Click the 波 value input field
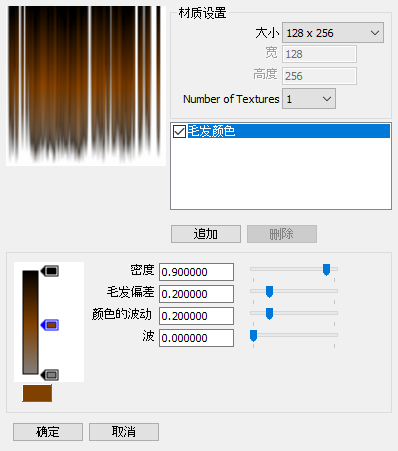 coord(196,338)
